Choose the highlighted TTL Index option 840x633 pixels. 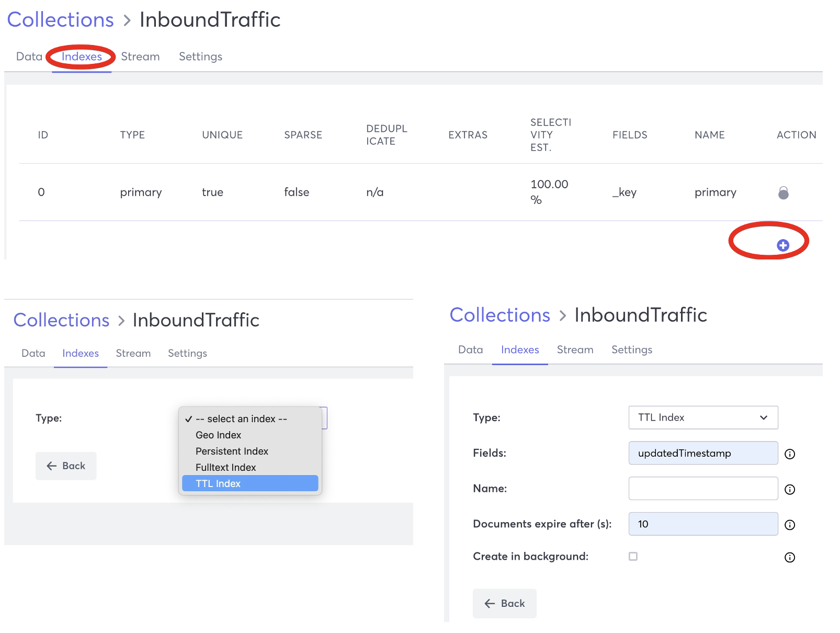click(x=250, y=483)
